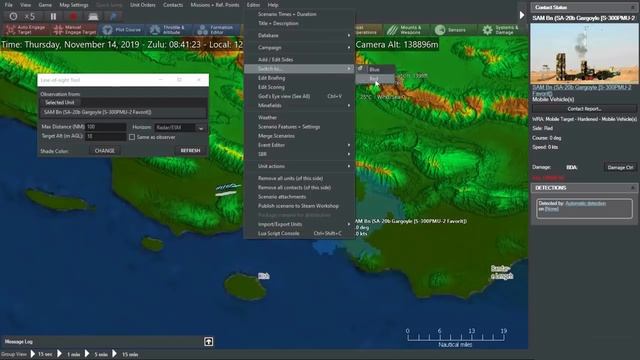Screen dimensions: 640x360
Task: Expand the Unit actions submenu
Action: [x=299, y=166]
